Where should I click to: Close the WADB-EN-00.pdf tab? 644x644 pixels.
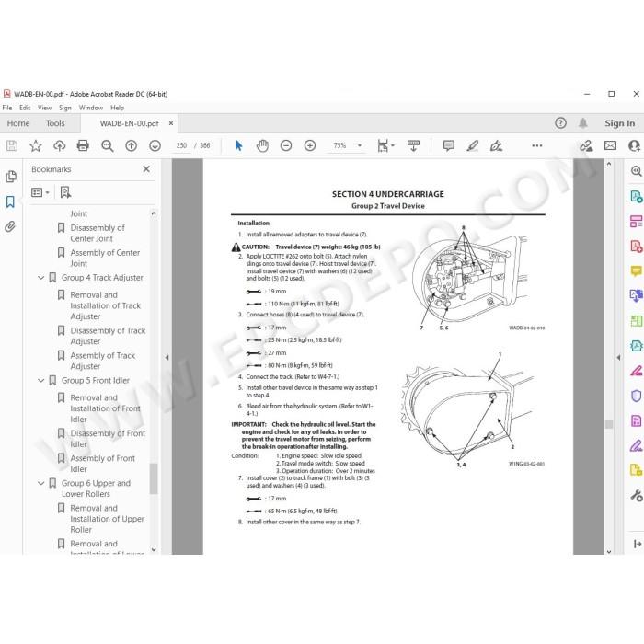pyautogui.click(x=171, y=123)
